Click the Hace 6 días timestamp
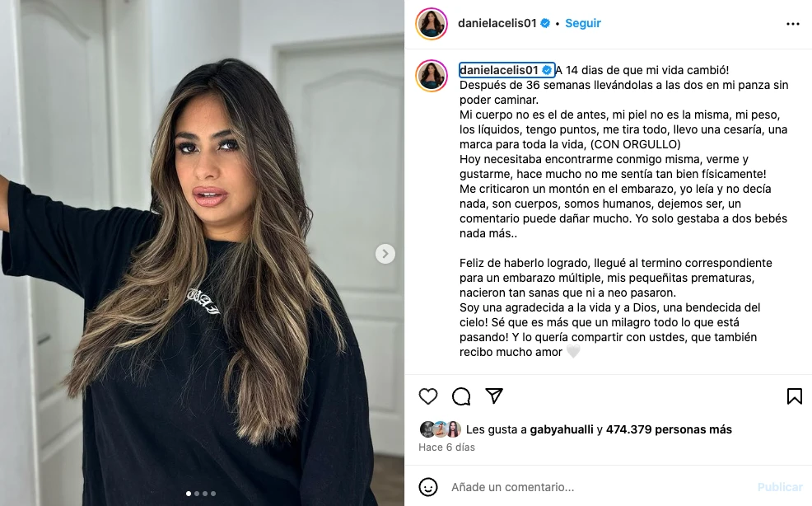The height and width of the screenshot is (506, 812). 446,447
